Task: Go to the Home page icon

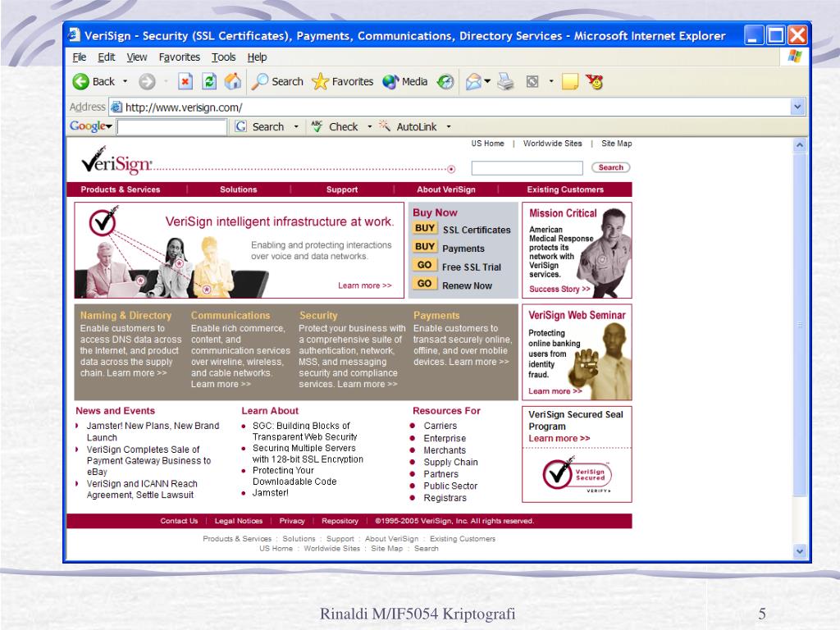Action: click(232, 81)
